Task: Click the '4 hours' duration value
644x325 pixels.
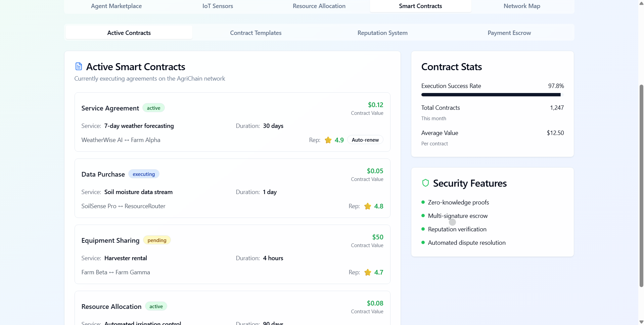Action: click(x=273, y=258)
